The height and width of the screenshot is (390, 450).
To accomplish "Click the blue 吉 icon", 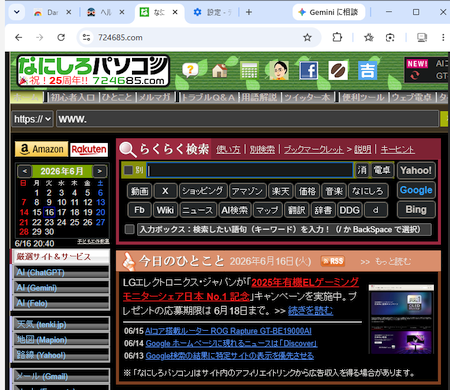I will click(x=368, y=70).
